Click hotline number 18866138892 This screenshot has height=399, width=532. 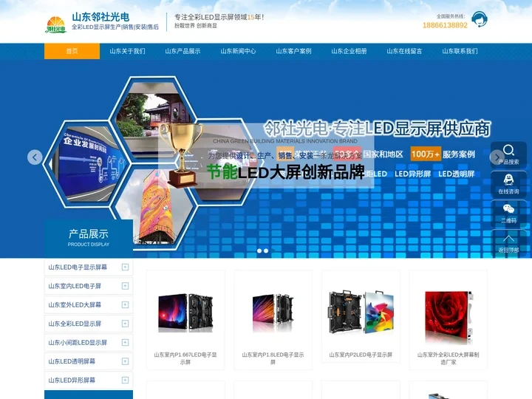[445, 25]
